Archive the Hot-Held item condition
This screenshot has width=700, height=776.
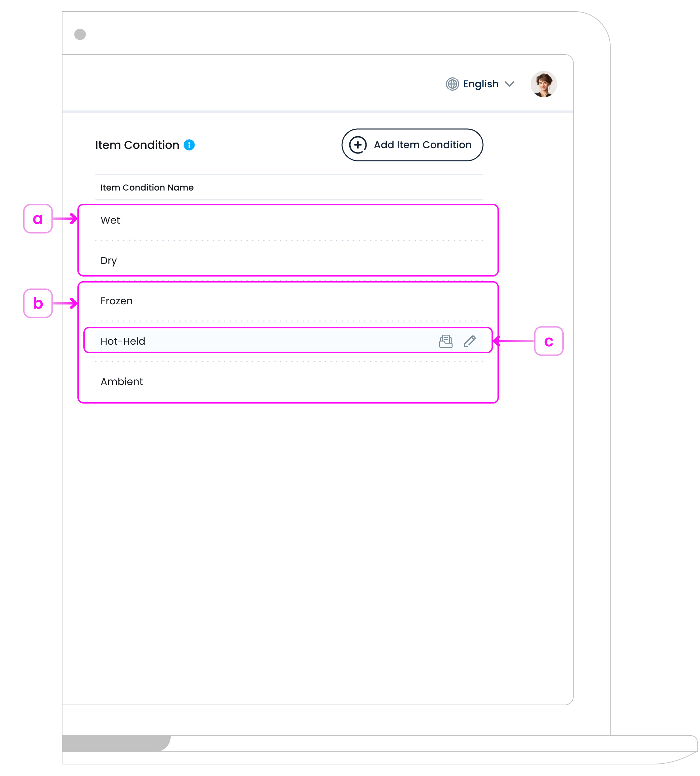click(x=445, y=341)
